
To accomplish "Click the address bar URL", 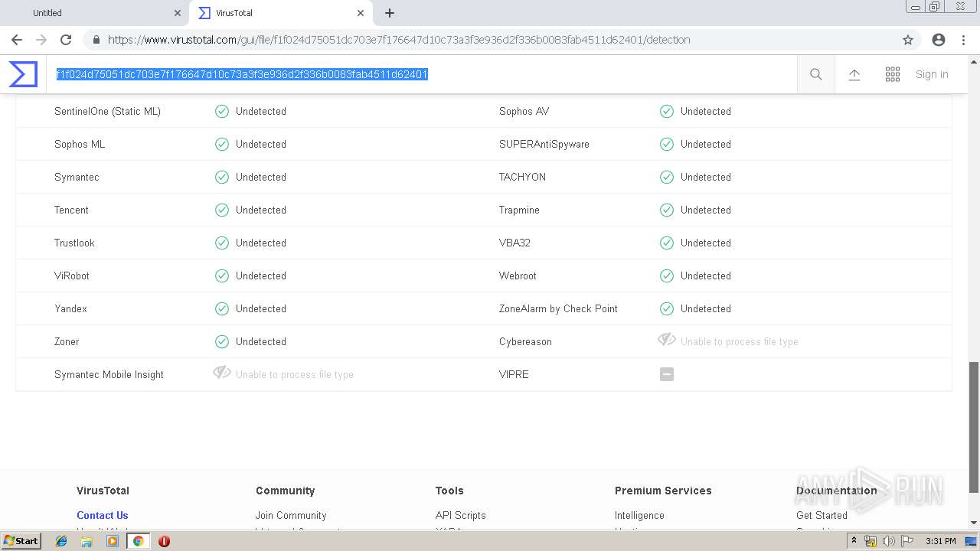I will tap(399, 40).
